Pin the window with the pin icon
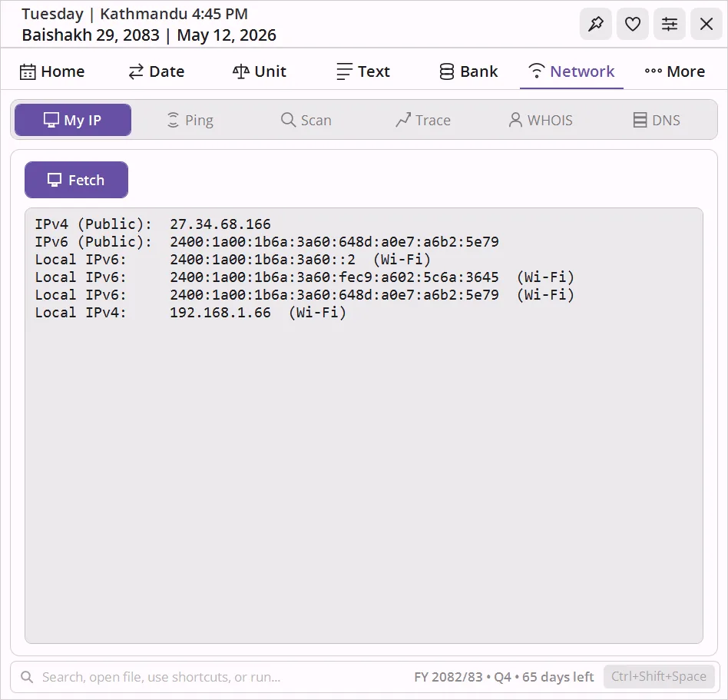The width and height of the screenshot is (728, 700). (x=596, y=24)
